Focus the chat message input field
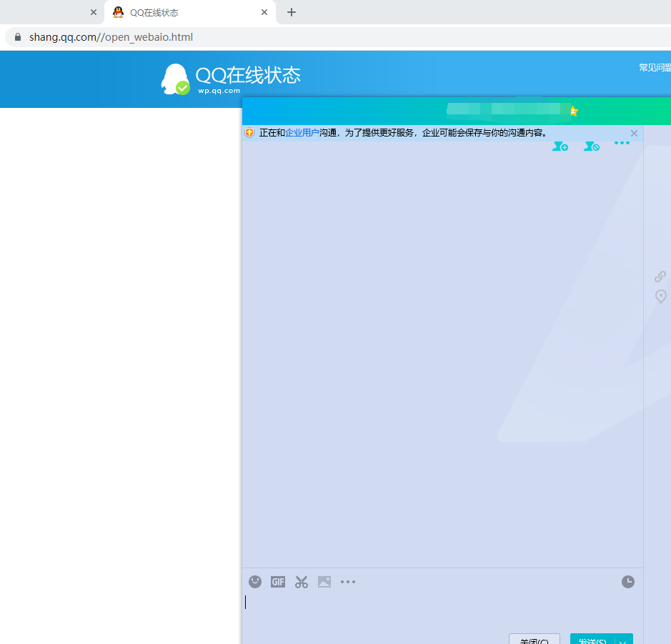671x644 pixels. (442, 611)
